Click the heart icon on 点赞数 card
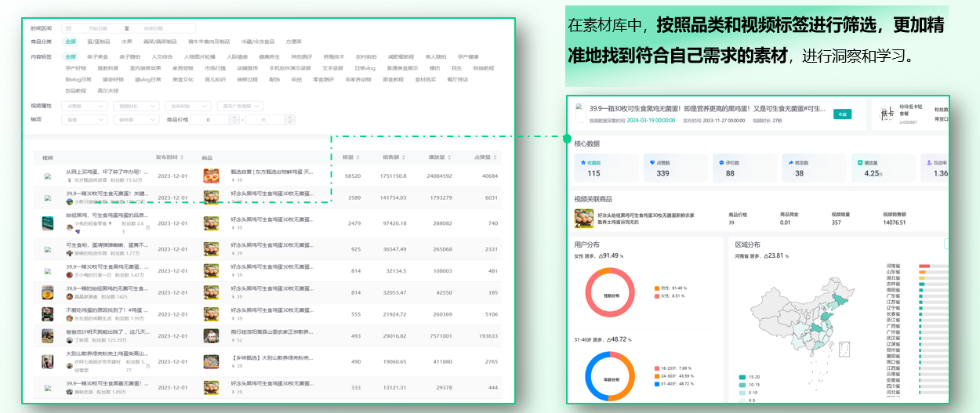This screenshot has height=413, width=980. tap(652, 161)
